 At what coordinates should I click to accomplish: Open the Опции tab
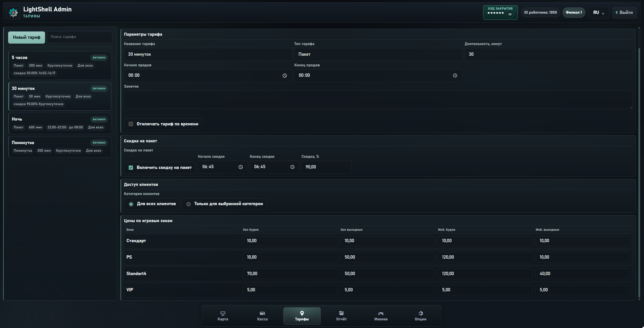click(420, 316)
